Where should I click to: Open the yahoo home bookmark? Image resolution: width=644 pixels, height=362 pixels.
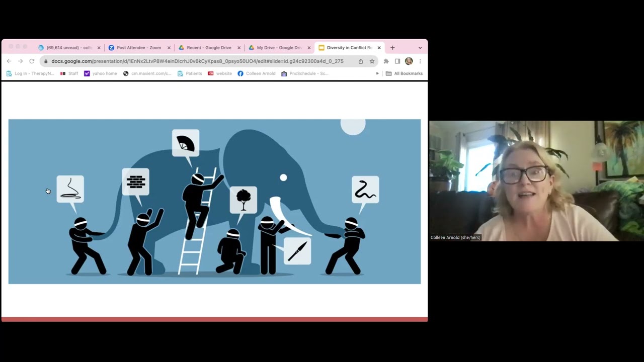(101, 73)
